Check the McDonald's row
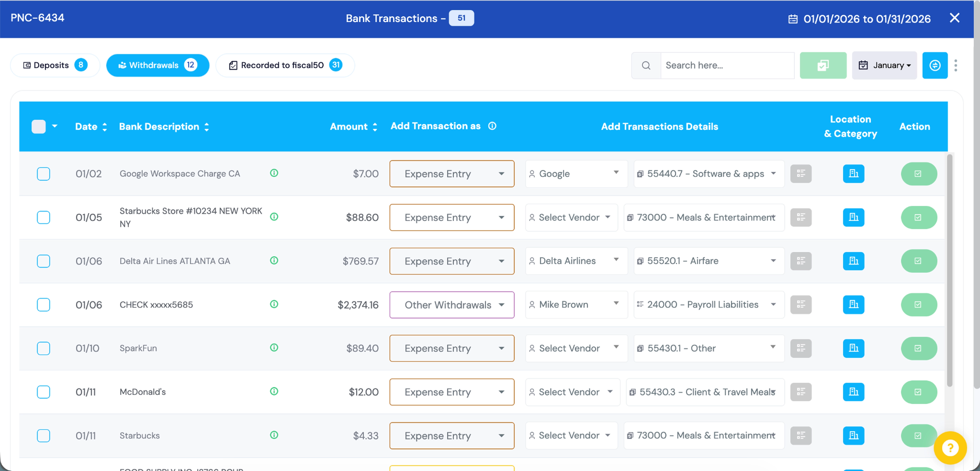The image size is (980, 471). [43, 392]
